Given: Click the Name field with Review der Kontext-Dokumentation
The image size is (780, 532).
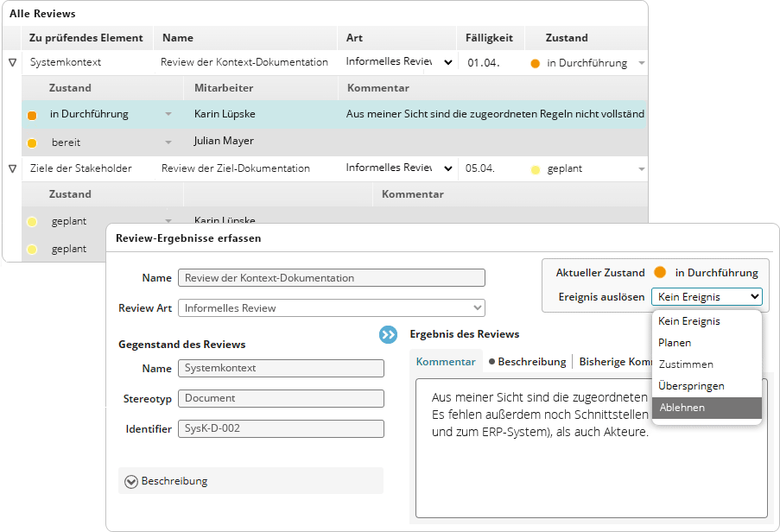Looking at the screenshot, I should click(332, 278).
